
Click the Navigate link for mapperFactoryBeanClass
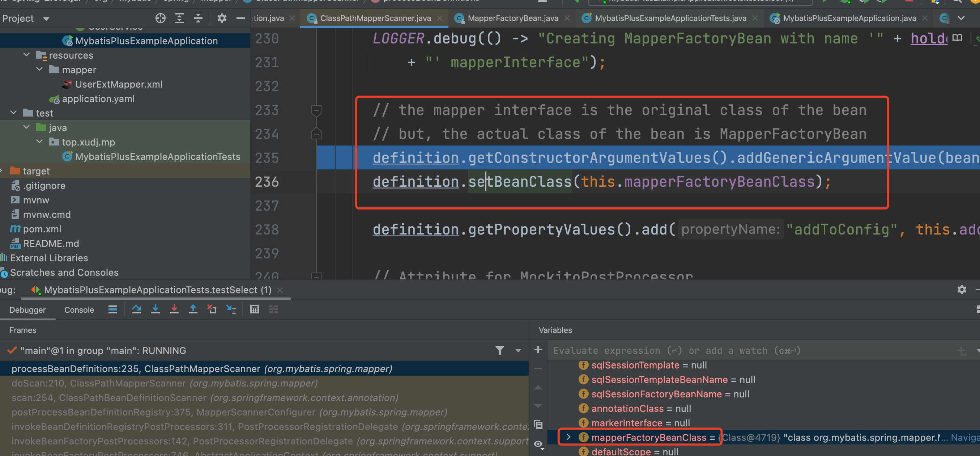tap(965, 437)
